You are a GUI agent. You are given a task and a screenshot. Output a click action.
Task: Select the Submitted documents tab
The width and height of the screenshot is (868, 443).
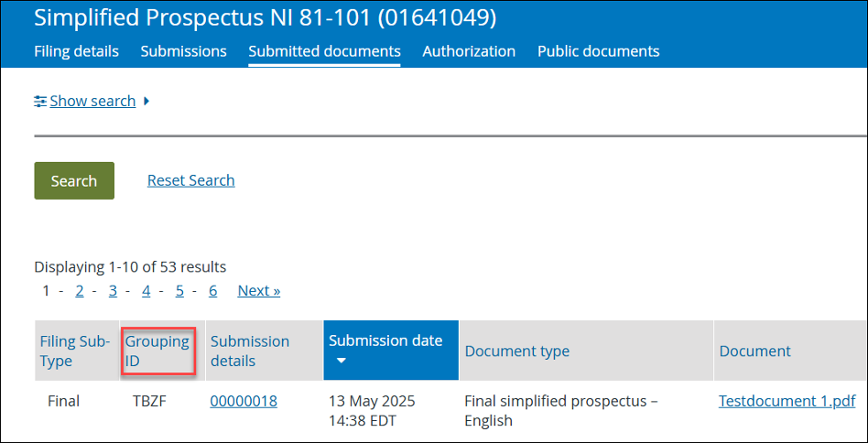tap(324, 51)
